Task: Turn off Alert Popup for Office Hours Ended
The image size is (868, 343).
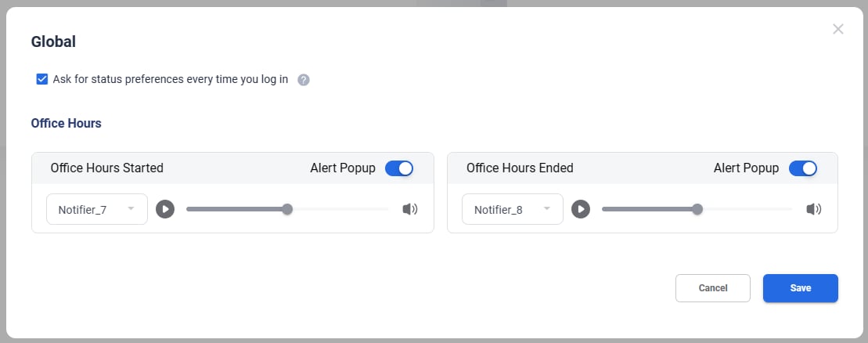Action: tap(802, 168)
